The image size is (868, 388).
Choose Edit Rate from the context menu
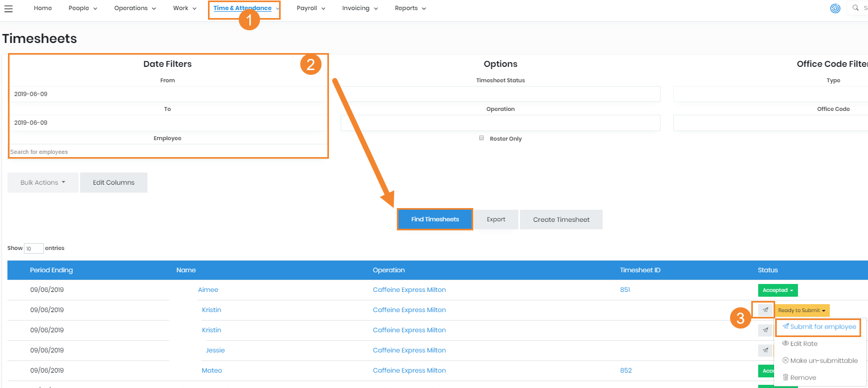[803, 343]
